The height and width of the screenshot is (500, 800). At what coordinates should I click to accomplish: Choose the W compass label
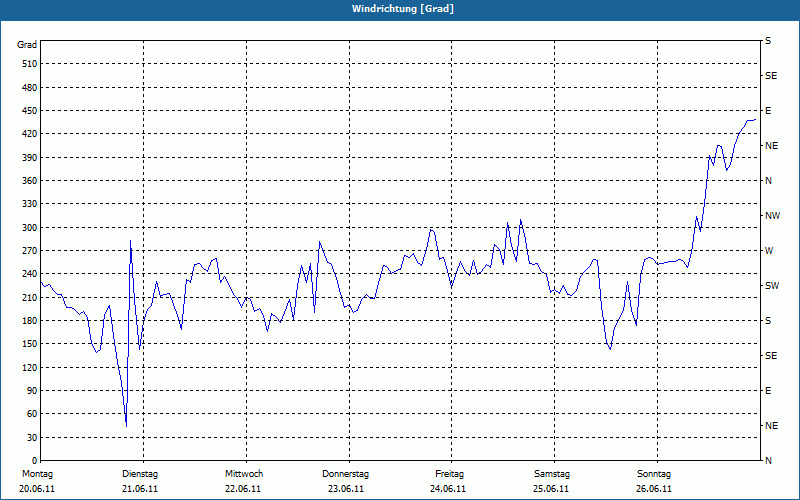[769, 251]
